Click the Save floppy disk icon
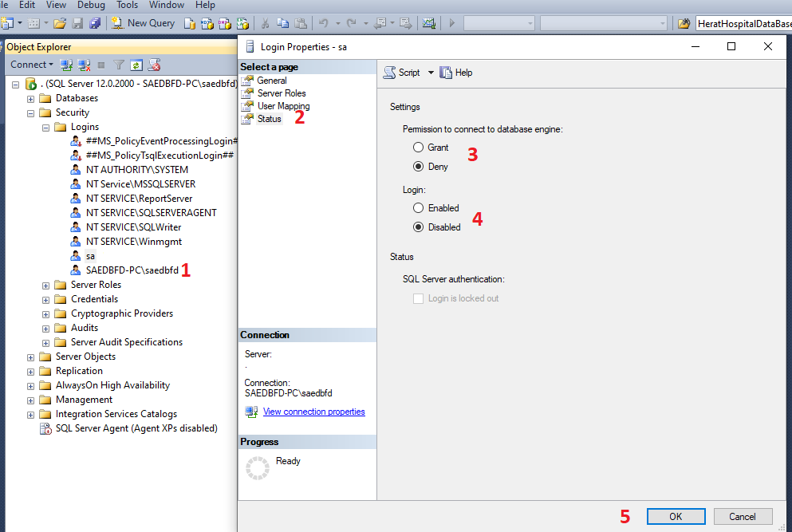792x532 pixels. [x=77, y=23]
